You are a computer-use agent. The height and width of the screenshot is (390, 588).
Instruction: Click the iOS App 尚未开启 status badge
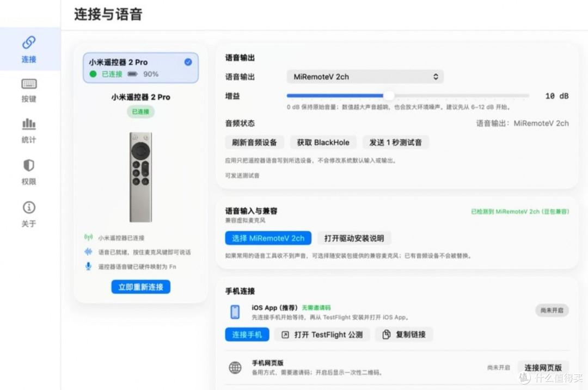coord(552,310)
